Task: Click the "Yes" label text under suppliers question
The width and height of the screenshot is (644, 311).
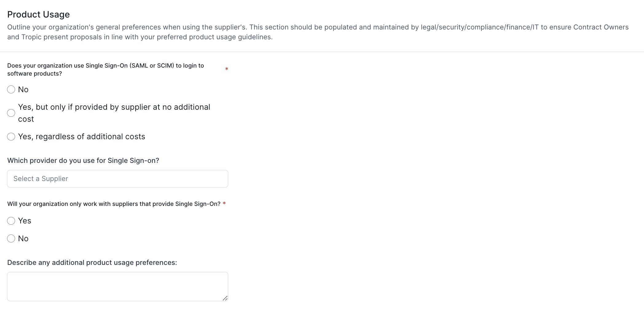Action: coord(25,221)
